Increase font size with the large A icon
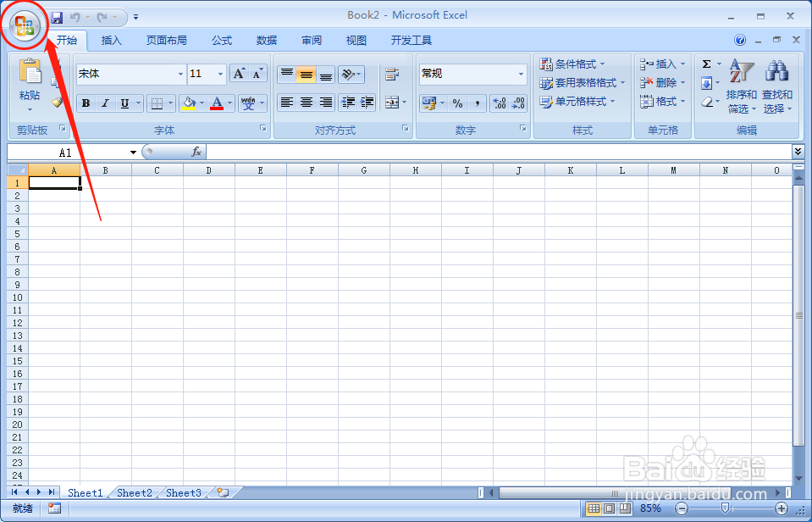The width and height of the screenshot is (812, 522). pos(239,74)
